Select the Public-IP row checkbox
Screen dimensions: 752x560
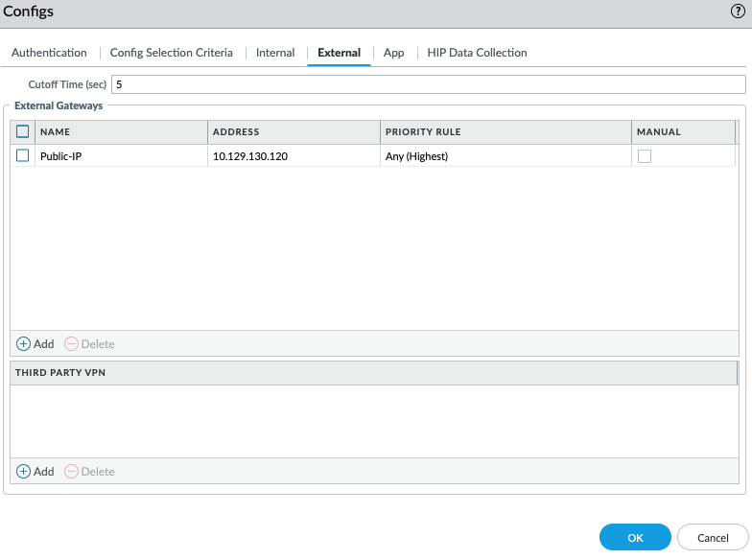tap(23, 155)
